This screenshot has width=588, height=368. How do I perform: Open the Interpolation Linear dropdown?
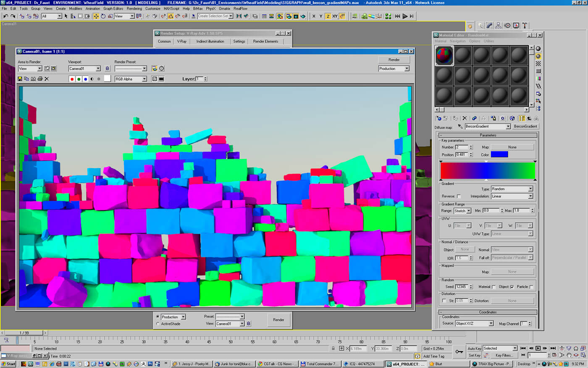coord(512,196)
